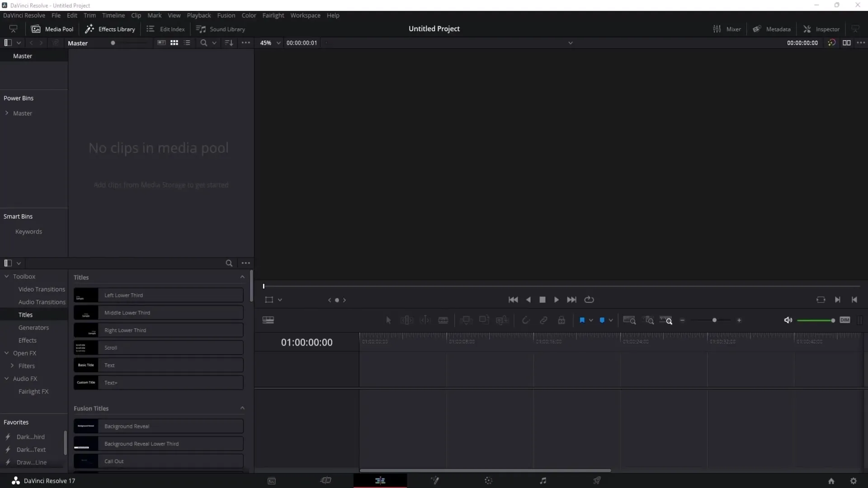Viewport: 868px width, 488px height.
Task: Expand the Filters tree item
Action: [12, 366]
